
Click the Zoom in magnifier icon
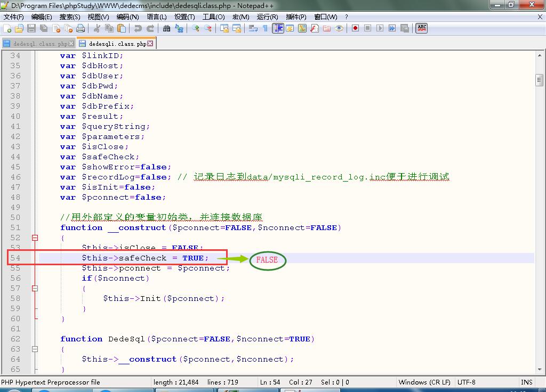[196, 28]
